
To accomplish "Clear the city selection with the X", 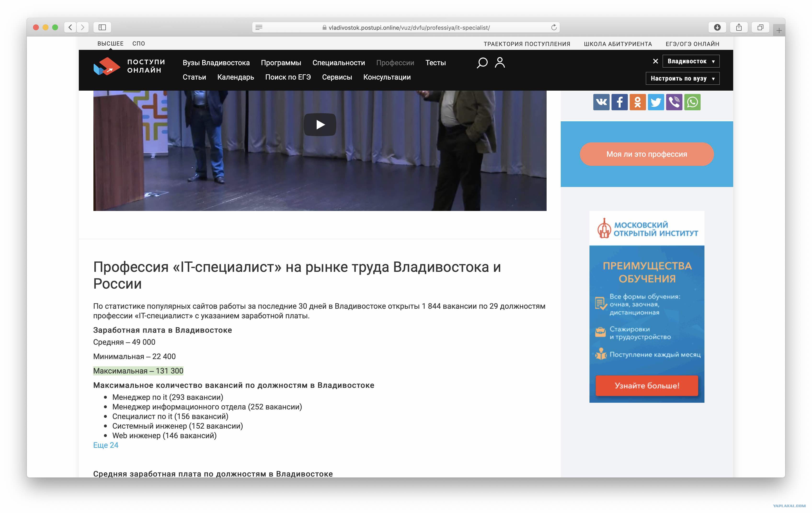I will [656, 61].
